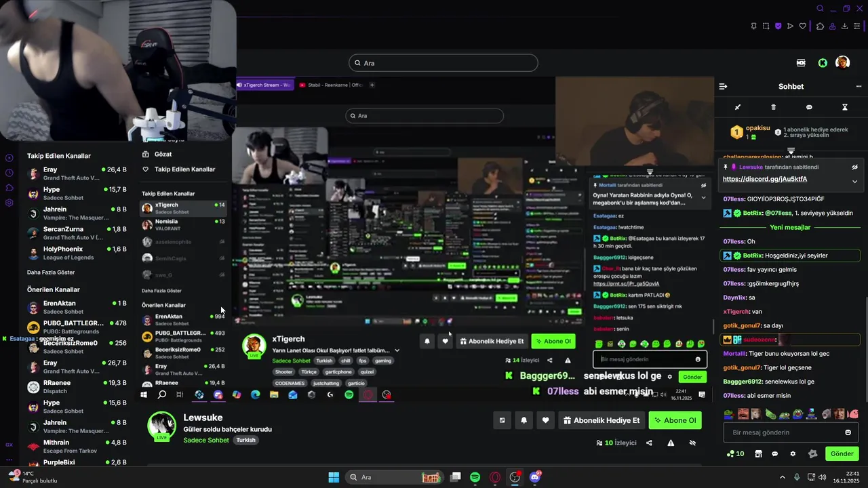Open Hype channel with 15,7 B viewers
The image size is (868, 488).
click(77, 193)
